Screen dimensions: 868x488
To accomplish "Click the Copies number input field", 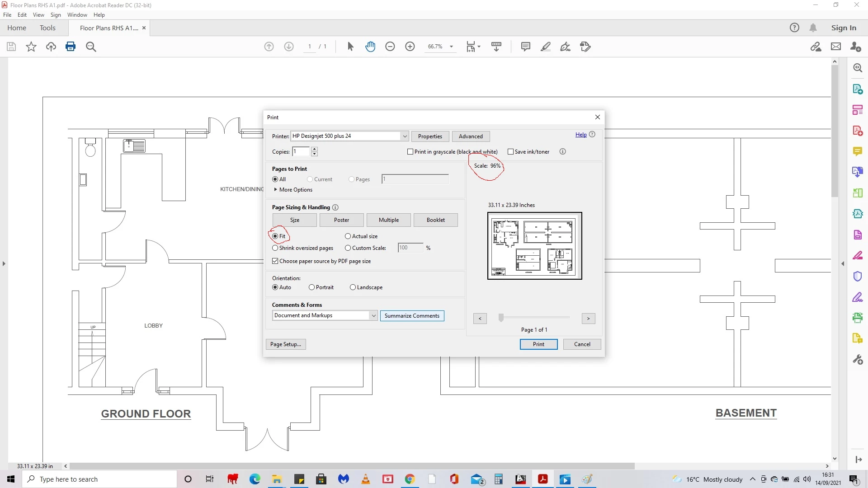I will pyautogui.click(x=301, y=152).
